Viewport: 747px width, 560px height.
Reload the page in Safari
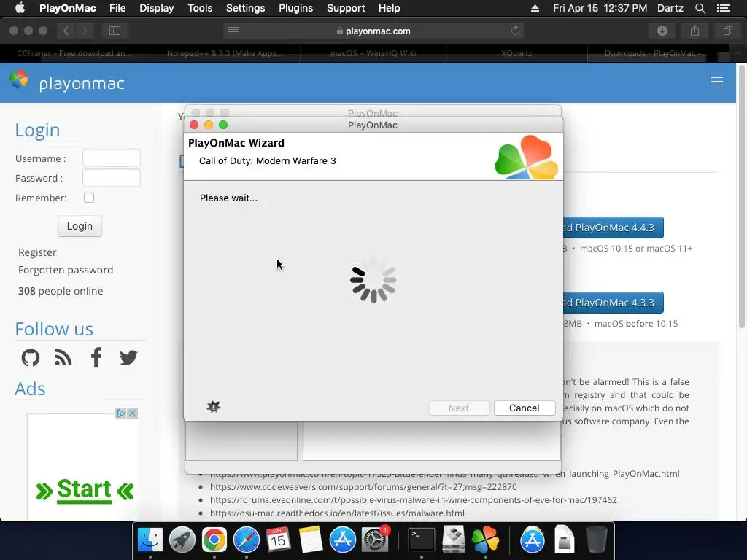pyautogui.click(x=515, y=31)
